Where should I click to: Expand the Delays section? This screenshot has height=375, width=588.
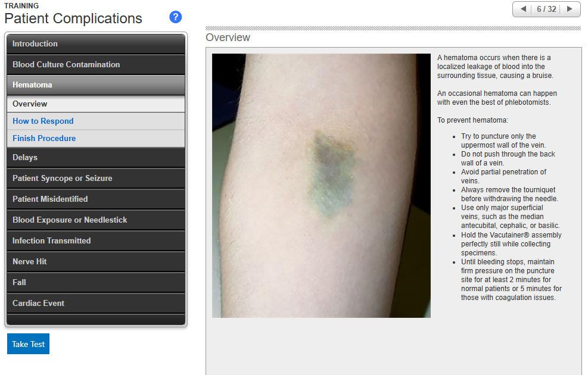(96, 158)
